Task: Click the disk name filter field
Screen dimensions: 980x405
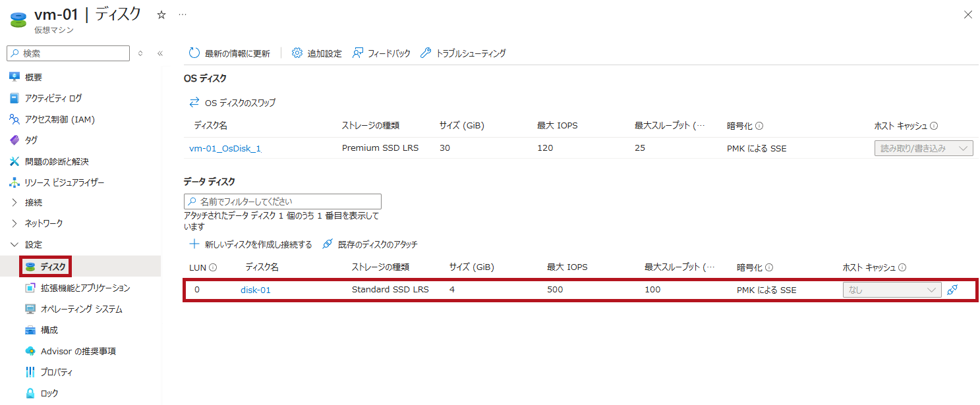Action: click(x=283, y=201)
